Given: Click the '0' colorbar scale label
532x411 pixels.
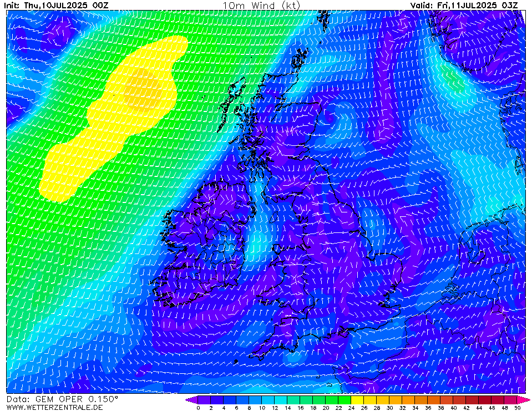Looking at the screenshot, I should (x=198, y=408).
